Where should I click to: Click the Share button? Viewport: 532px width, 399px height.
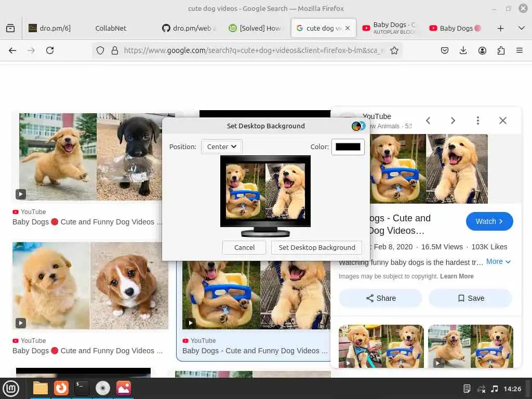pyautogui.click(x=381, y=298)
